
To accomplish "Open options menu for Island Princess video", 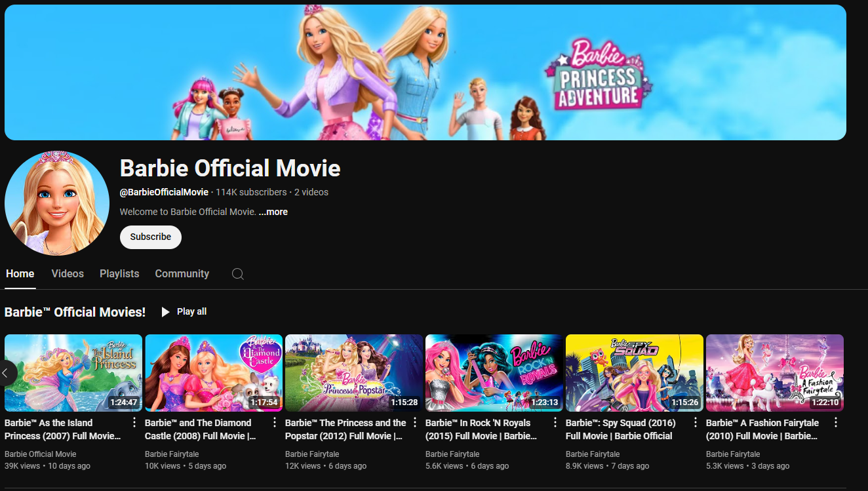I will point(134,423).
